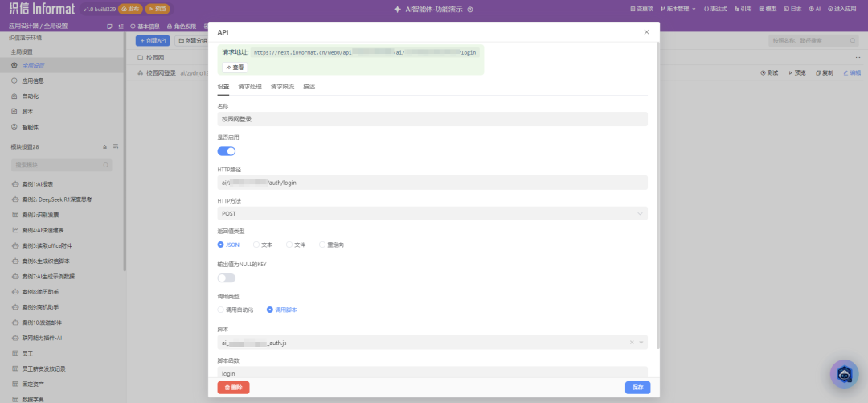
Task: Click 测试 on the 校园网登录 row
Action: (x=769, y=73)
